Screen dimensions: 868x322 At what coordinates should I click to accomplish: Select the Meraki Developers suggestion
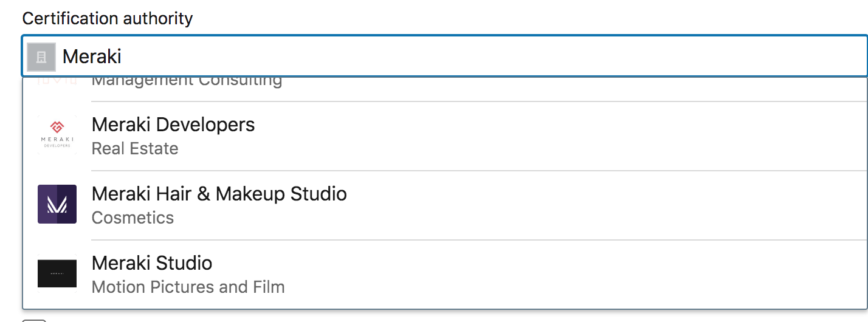pyautogui.click(x=173, y=125)
